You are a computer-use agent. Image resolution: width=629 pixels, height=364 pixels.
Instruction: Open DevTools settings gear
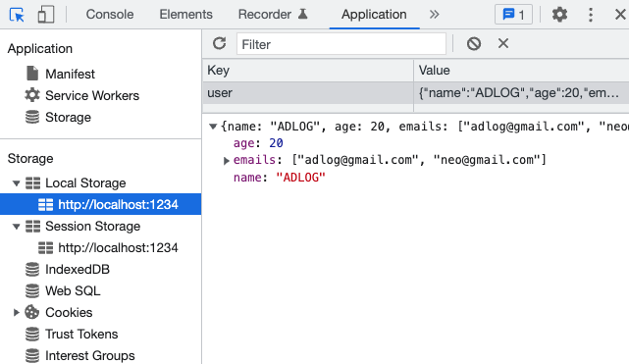559,15
